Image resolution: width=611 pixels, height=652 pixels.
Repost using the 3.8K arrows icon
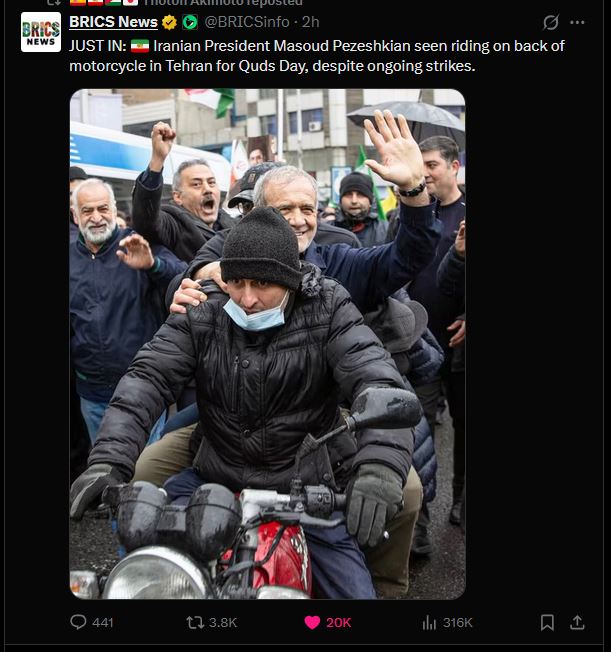coord(195,622)
